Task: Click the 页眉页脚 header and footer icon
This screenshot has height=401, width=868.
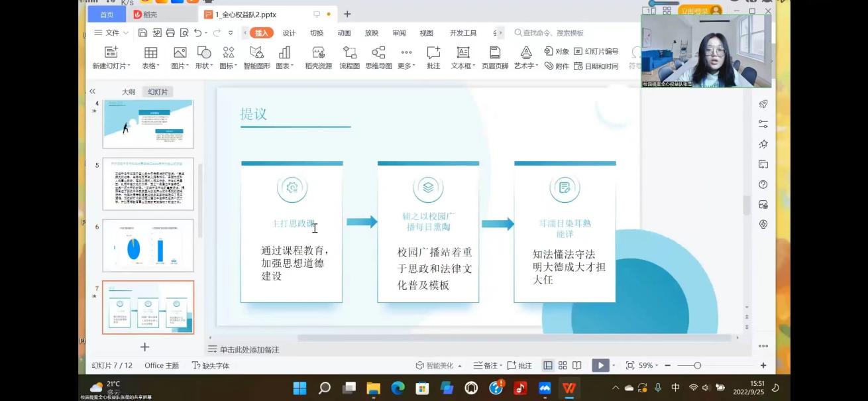Action: point(494,53)
